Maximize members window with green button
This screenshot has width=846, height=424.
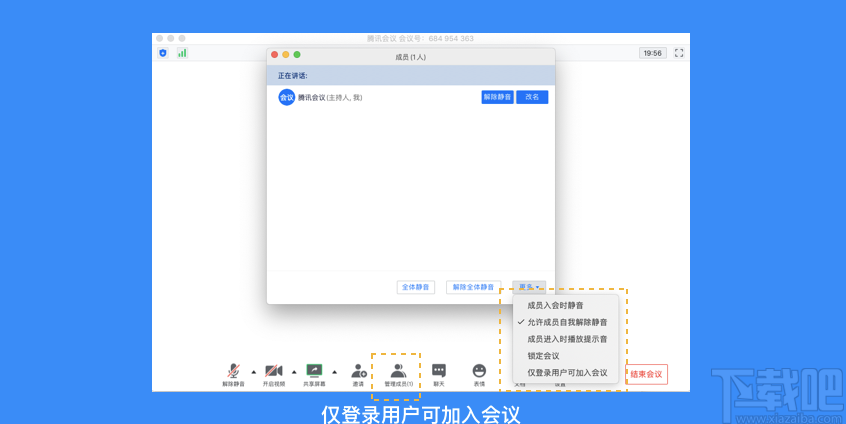coord(297,54)
